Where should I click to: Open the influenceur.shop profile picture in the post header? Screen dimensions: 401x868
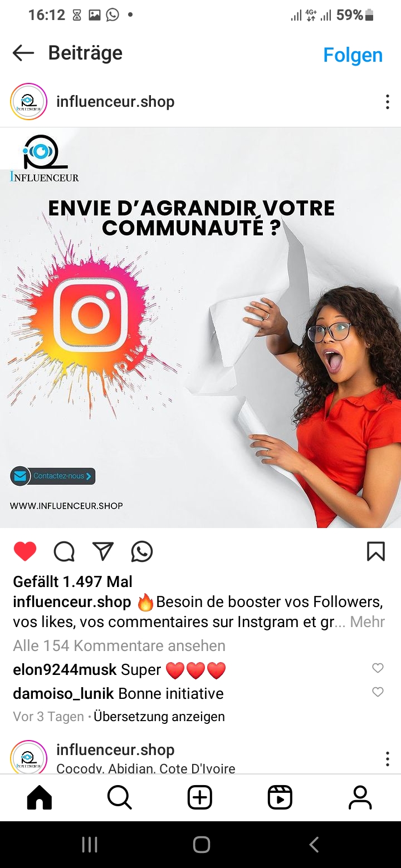click(28, 101)
